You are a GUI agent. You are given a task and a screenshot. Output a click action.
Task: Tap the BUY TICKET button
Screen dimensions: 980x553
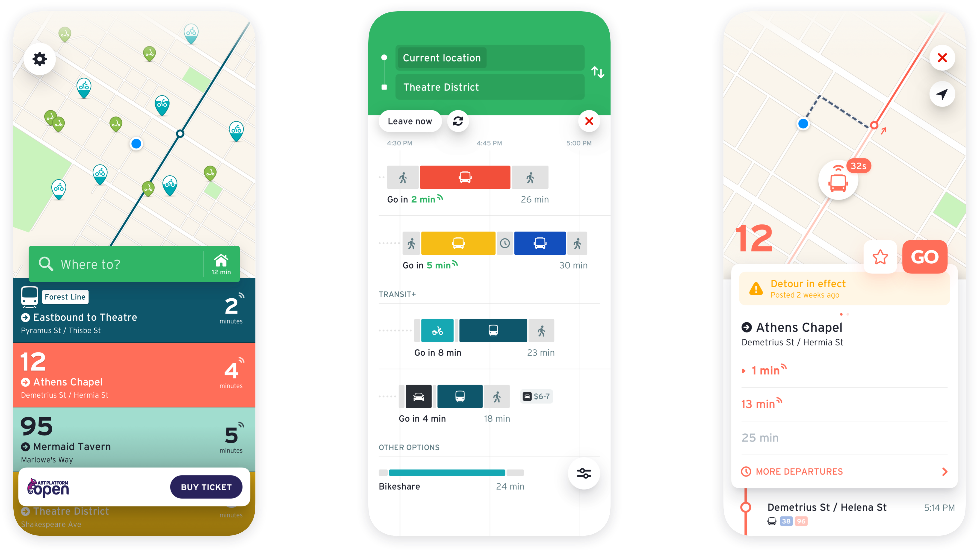(205, 486)
